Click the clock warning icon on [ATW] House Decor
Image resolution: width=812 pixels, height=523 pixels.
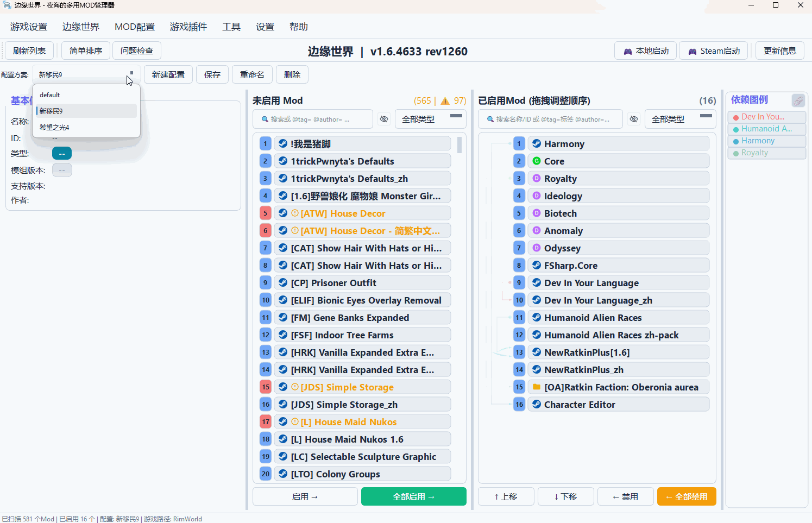point(294,213)
